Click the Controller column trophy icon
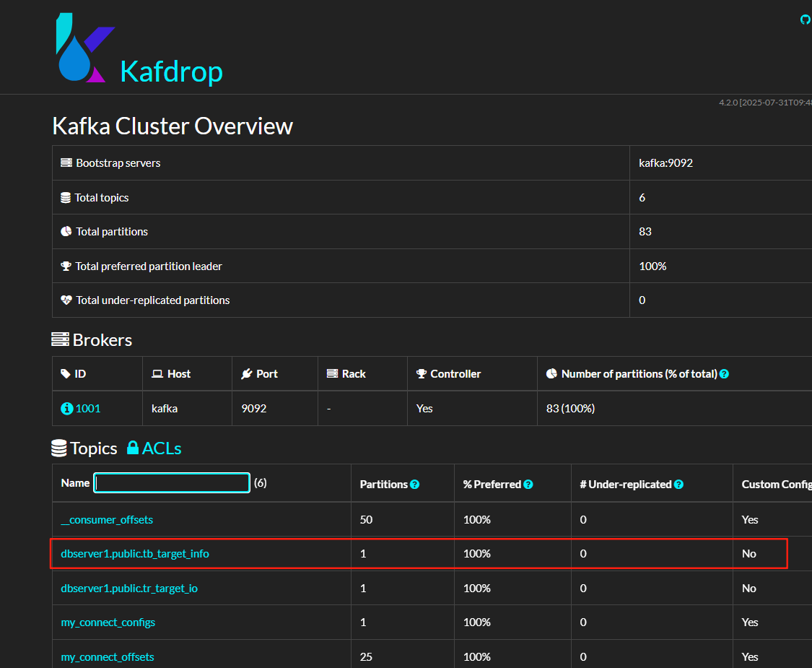812x668 pixels. point(422,373)
